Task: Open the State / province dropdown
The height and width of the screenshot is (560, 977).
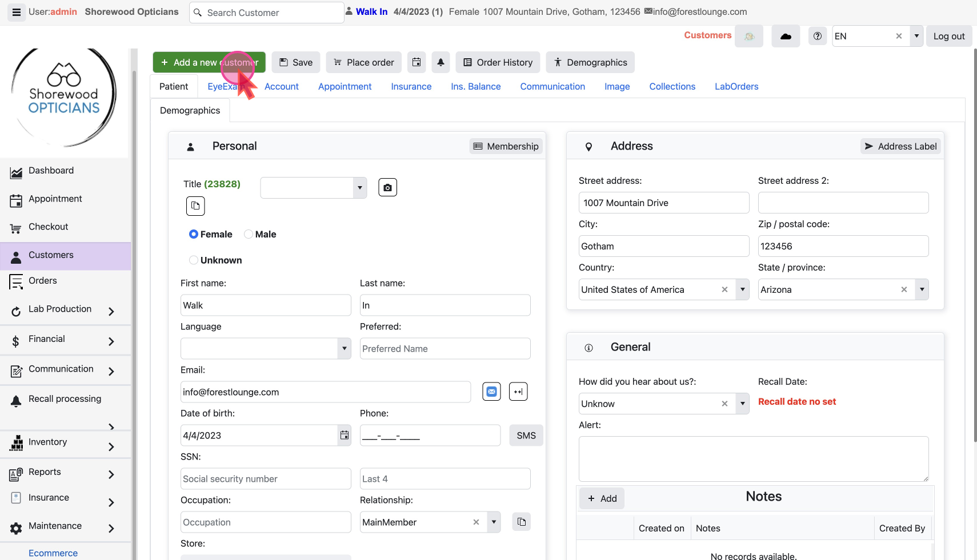Action: (x=921, y=289)
